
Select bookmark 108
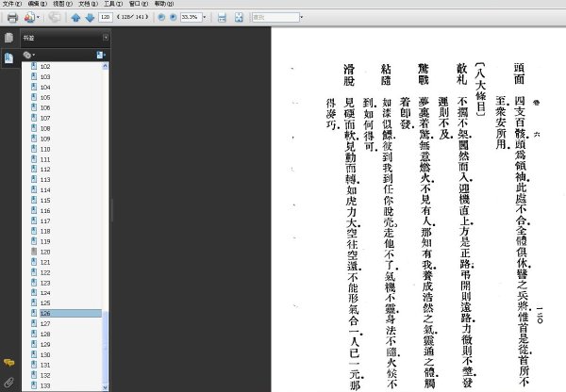click(45, 128)
